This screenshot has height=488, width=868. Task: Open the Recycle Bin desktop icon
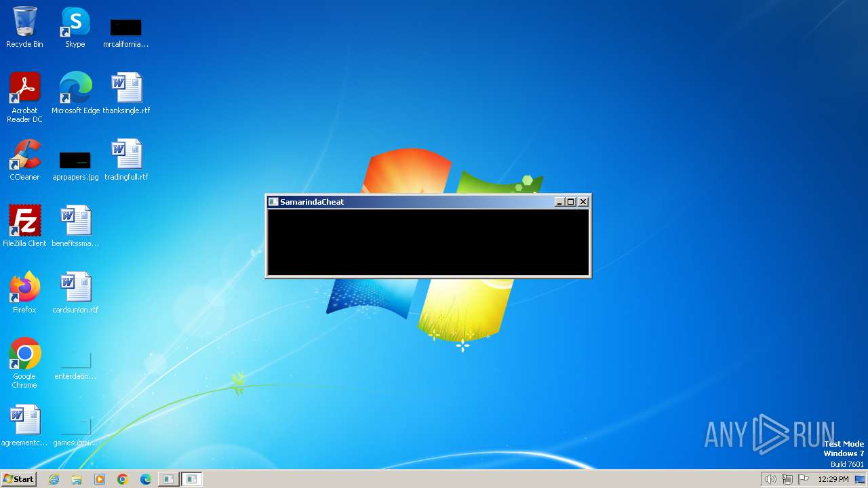pos(24,27)
